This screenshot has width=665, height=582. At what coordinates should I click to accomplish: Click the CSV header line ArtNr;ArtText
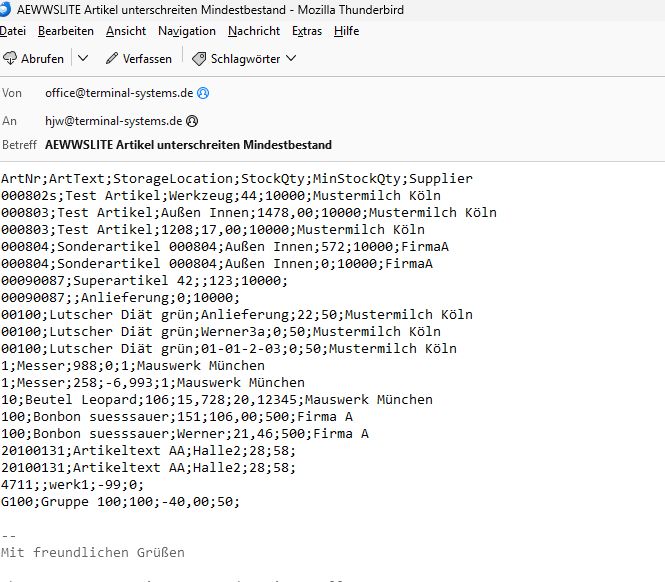coord(236,179)
